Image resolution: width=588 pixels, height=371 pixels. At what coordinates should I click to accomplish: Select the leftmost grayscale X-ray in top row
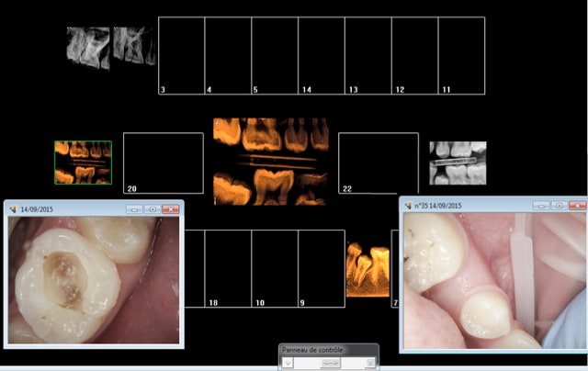(x=87, y=47)
